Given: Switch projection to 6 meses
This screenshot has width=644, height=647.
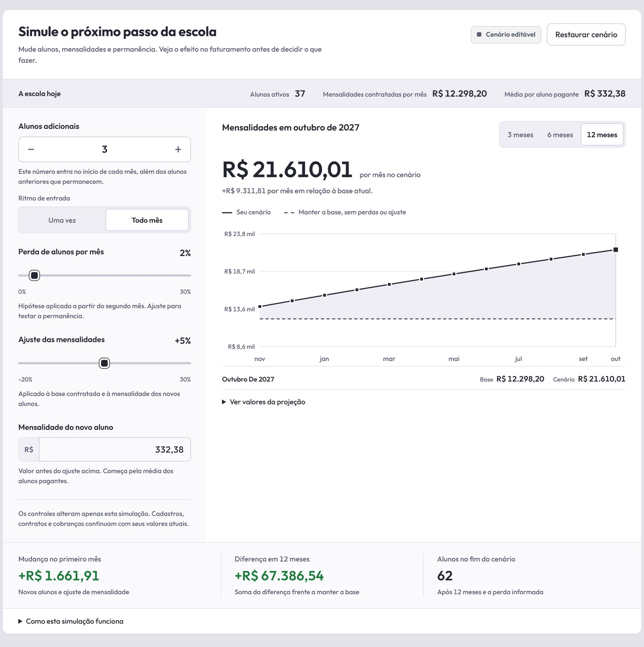Looking at the screenshot, I should tap(560, 134).
